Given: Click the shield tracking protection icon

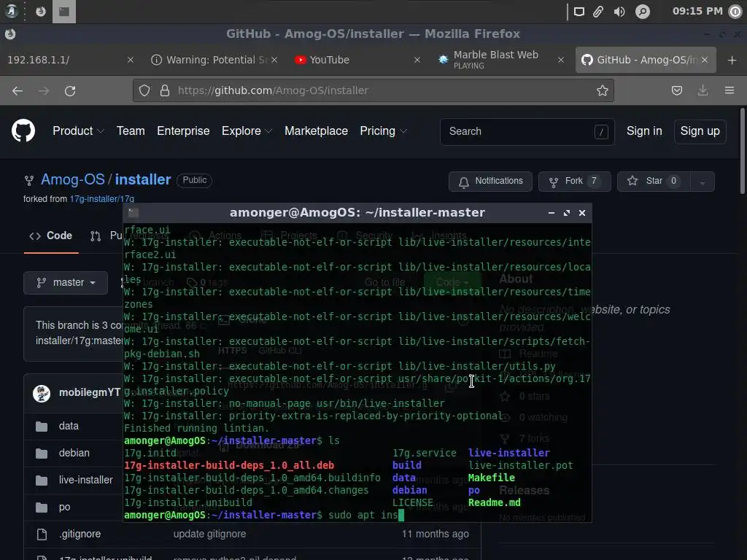Looking at the screenshot, I should (144, 90).
